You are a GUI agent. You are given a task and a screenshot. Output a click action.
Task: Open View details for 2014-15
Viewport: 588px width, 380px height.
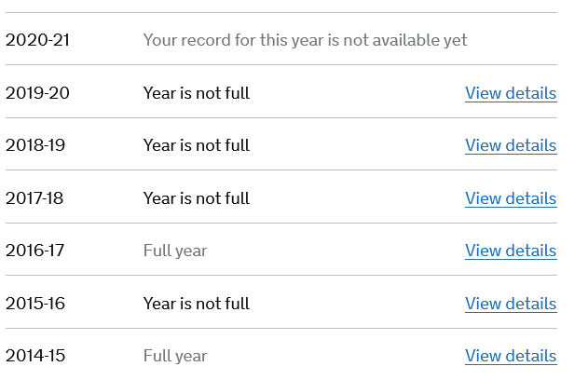pyautogui.click(x=510, y=356)
